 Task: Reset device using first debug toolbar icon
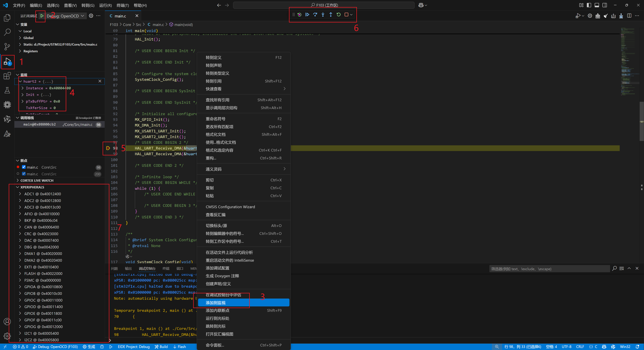tap(300, 15)
